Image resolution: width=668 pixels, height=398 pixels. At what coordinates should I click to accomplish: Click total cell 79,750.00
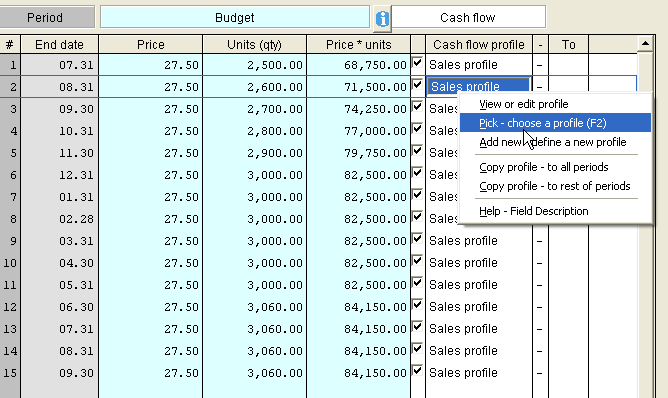[358, 153]
